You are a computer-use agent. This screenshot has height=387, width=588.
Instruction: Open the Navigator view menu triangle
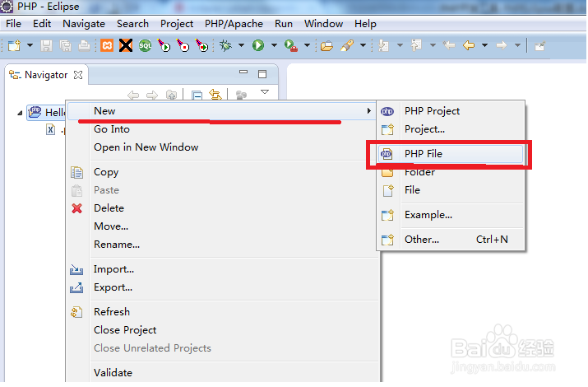coord(265,92)
